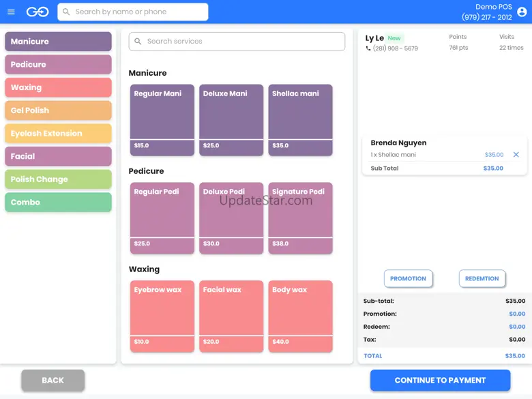
Task: Remove the Shellac mani line item
Action: point(516,155)
